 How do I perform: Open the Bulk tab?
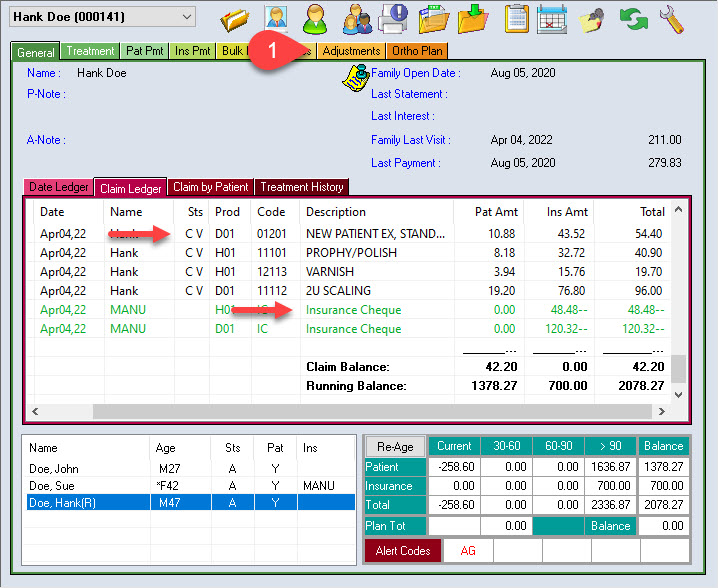click(234, 51)
